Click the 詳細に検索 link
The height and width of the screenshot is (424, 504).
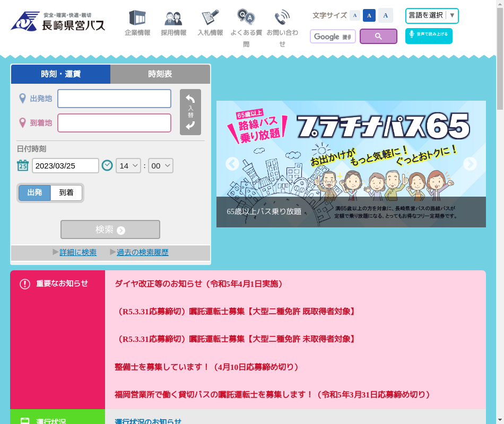(78, 252)
